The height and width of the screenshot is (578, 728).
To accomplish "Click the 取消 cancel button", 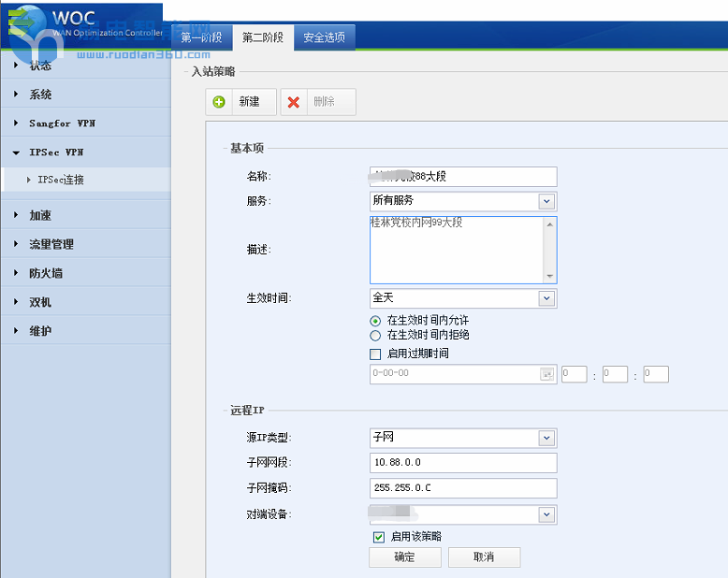I will click(484, 556).
